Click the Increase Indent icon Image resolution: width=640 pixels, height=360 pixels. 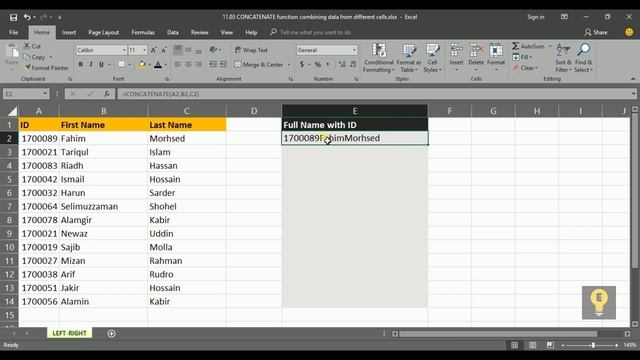223,64
